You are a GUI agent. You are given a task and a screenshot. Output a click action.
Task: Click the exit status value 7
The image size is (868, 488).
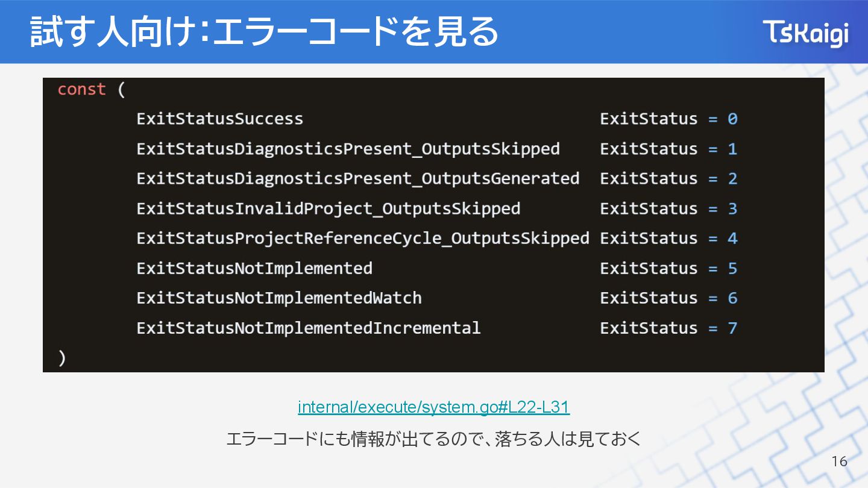tap(732, 328)
